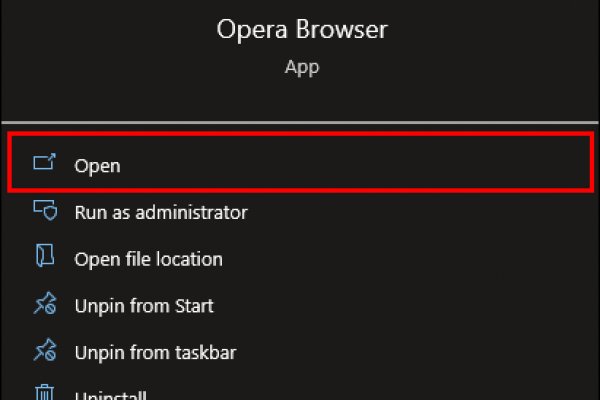Screen dimensions: 600x400
Task: Click the divider line below App label
Action: [x=300, y=120]
